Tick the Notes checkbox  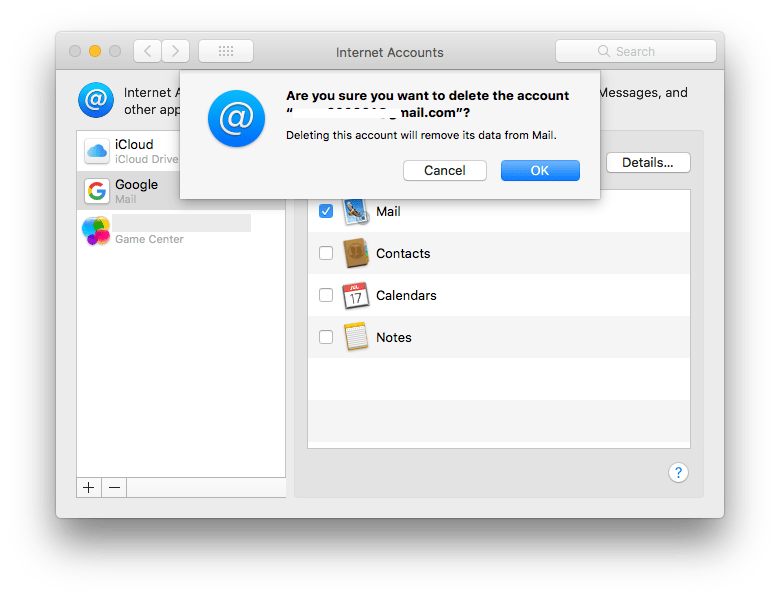click(325, 337)
